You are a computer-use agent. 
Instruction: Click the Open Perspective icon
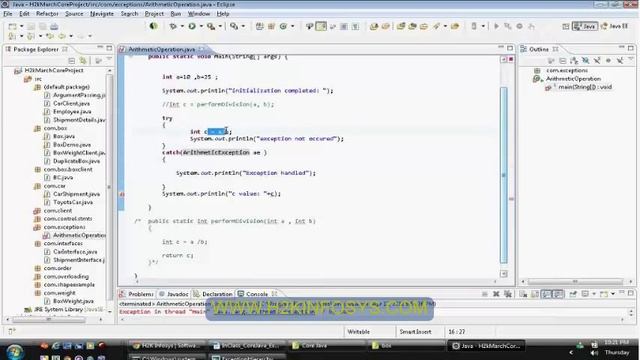566,27
